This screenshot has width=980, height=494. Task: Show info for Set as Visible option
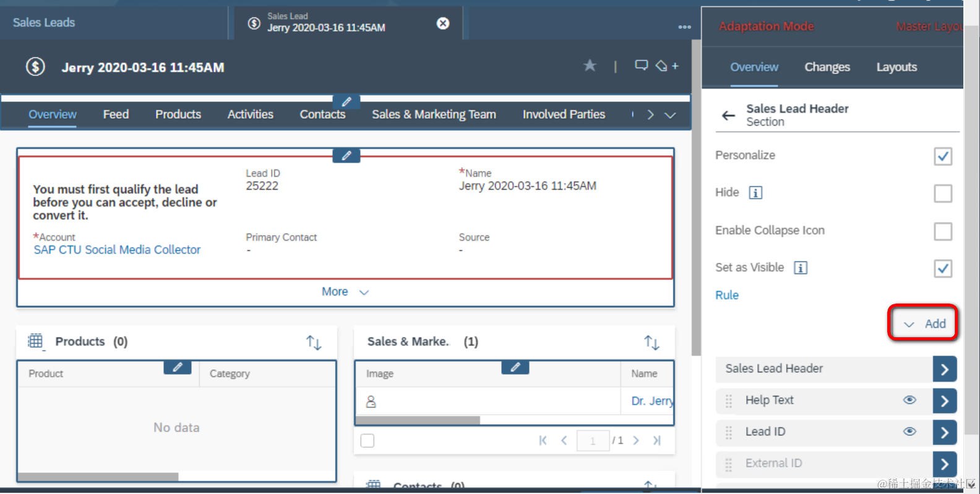pos(801,268)
